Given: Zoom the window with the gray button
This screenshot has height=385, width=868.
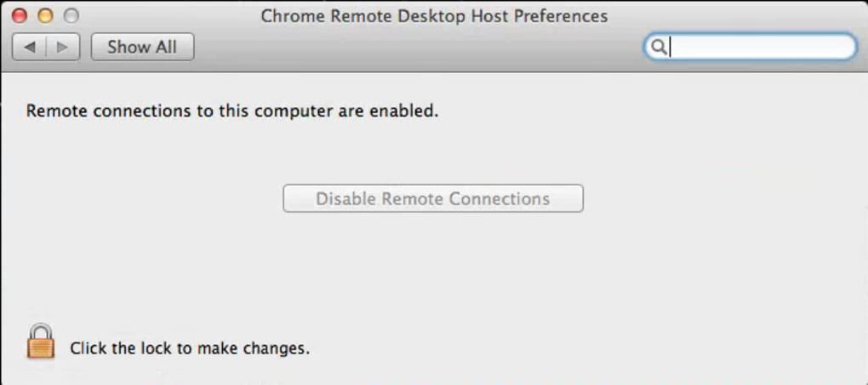Looking at the screenshot, I should click(71, 16).
